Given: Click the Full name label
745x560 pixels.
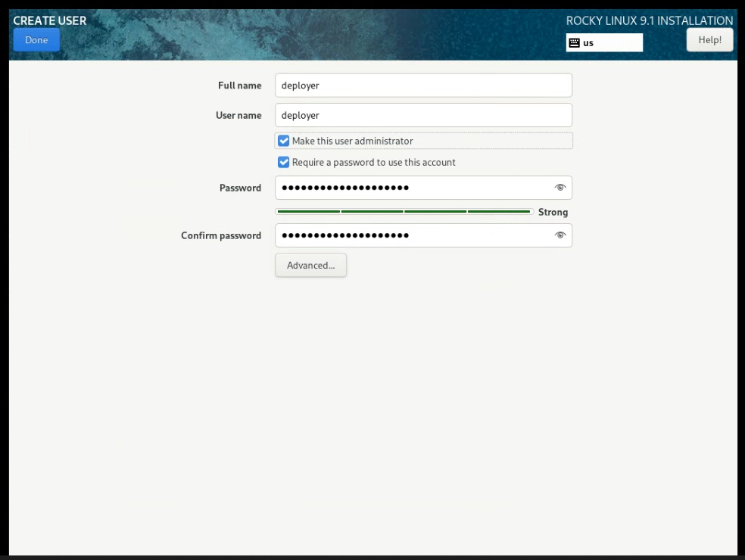Looking at the screenshot, I should pos(240,86).
